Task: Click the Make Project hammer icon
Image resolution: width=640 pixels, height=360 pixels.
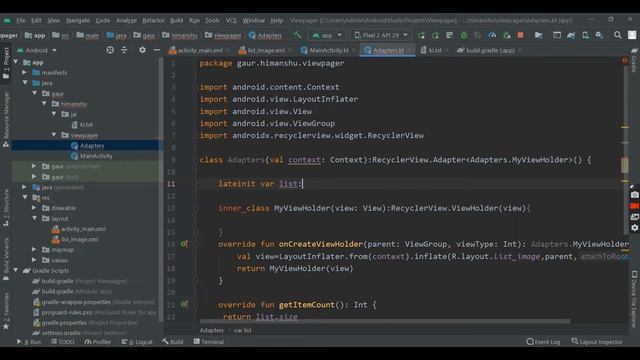Action: 298,35
